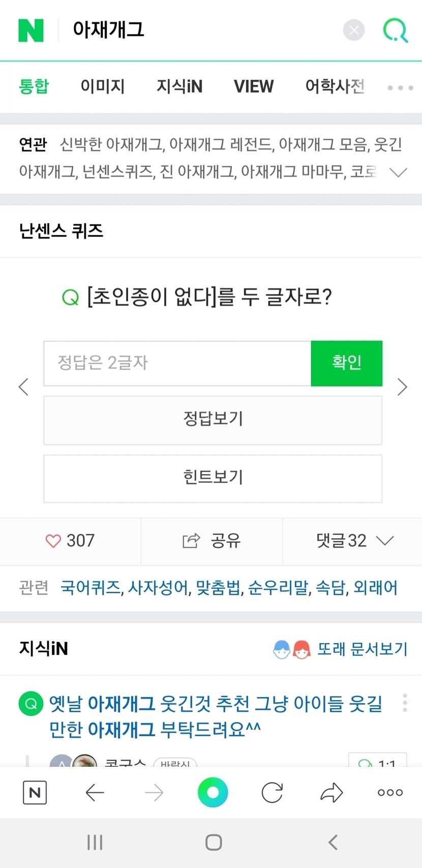Open browser more options menu

[390, 792]
